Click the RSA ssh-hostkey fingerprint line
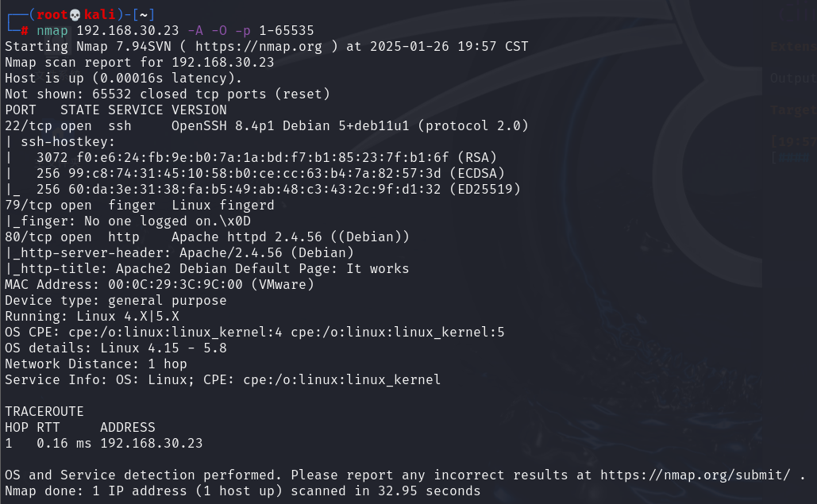The image size is (817, 504). tap(251, 157)
